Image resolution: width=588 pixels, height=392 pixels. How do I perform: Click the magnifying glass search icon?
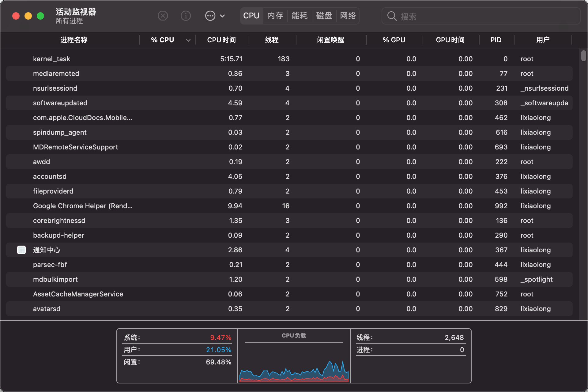point(392,16)
